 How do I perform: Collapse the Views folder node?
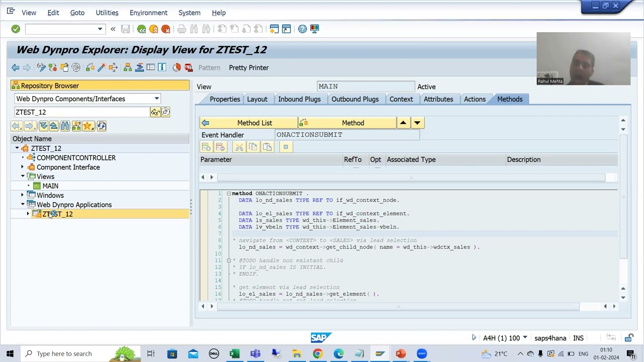pos(23,176)
